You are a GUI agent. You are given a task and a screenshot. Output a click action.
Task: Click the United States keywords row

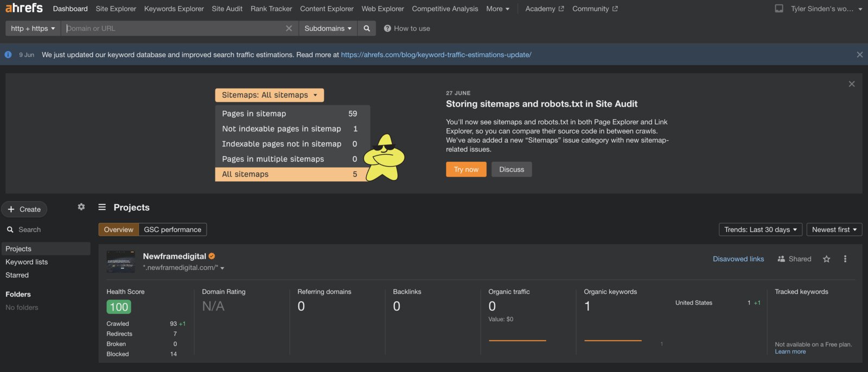click(x=718, y=303)
